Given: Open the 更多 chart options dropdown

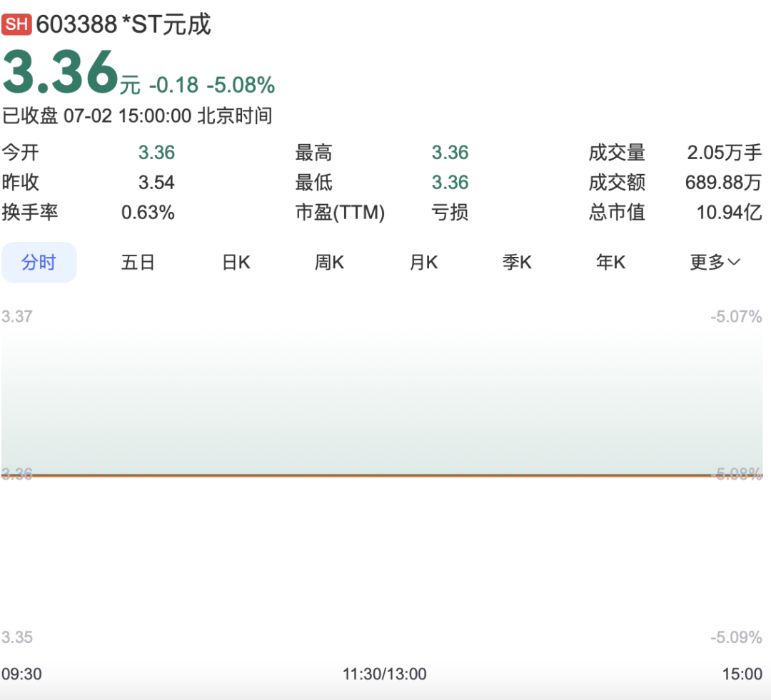Looking at the screenshot, I should (x=715, y=263).
